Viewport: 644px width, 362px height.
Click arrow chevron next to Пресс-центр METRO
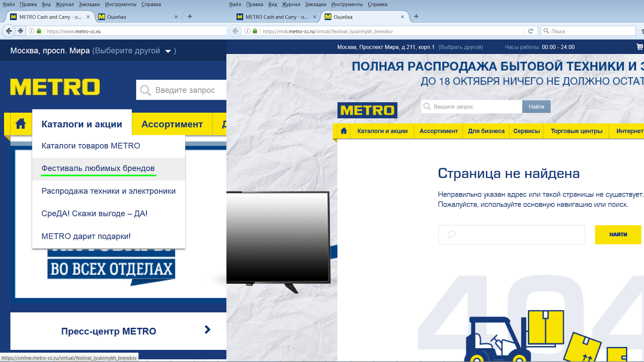[x=208, y=330]
